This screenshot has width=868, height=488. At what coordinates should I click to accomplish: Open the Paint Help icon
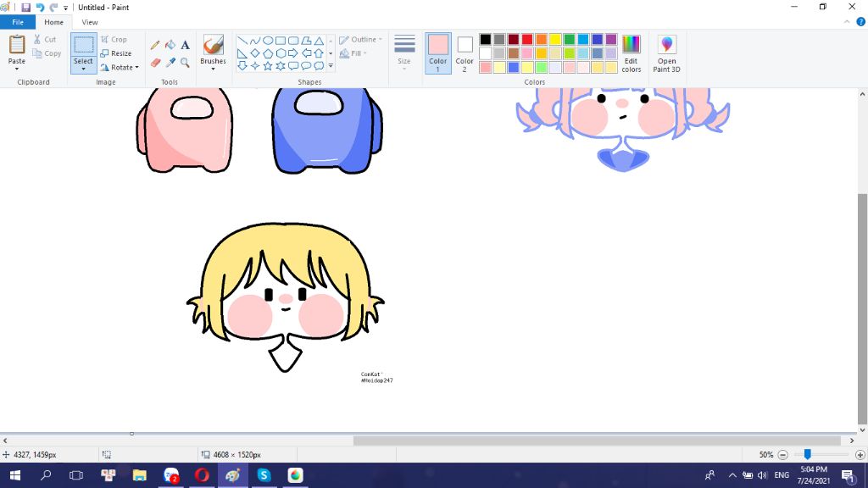click(x=861, y=22)
